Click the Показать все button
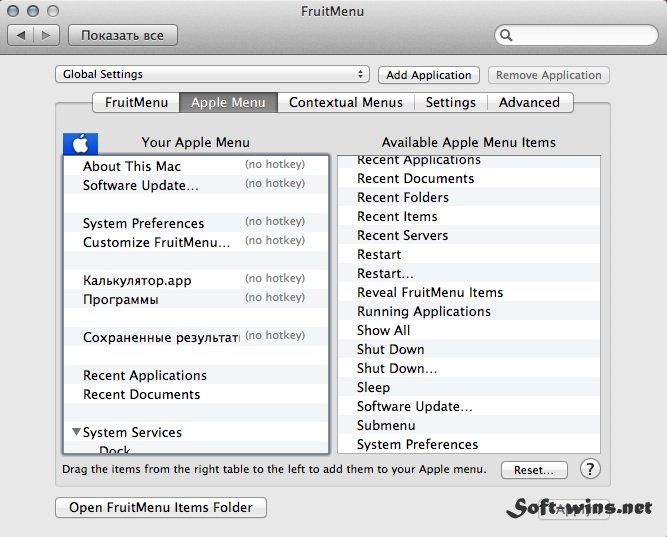Image resolution: width=667 pixels, height=537 pixels. (x=123, y=35)
